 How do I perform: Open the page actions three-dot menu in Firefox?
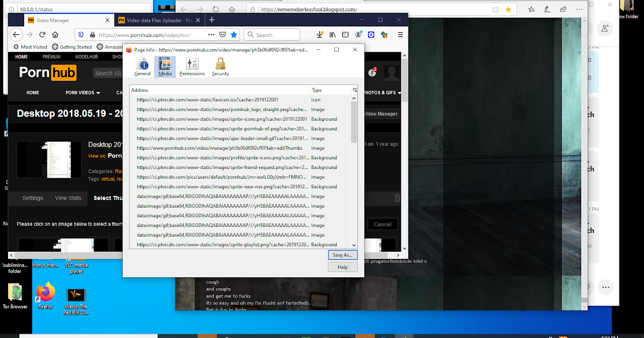211,34
